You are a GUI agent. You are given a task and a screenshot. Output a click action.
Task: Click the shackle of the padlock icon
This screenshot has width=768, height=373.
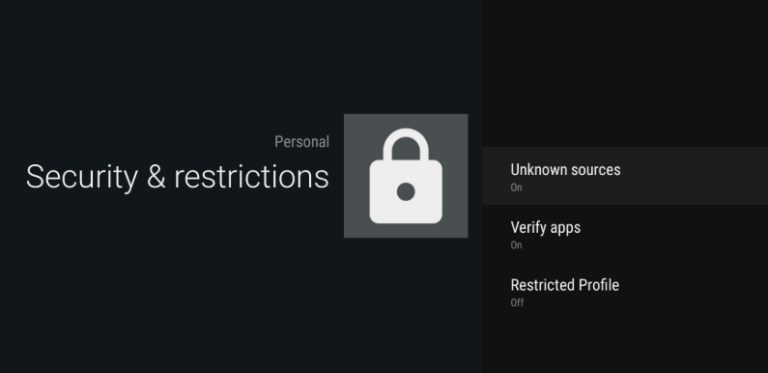pos(406,144)
